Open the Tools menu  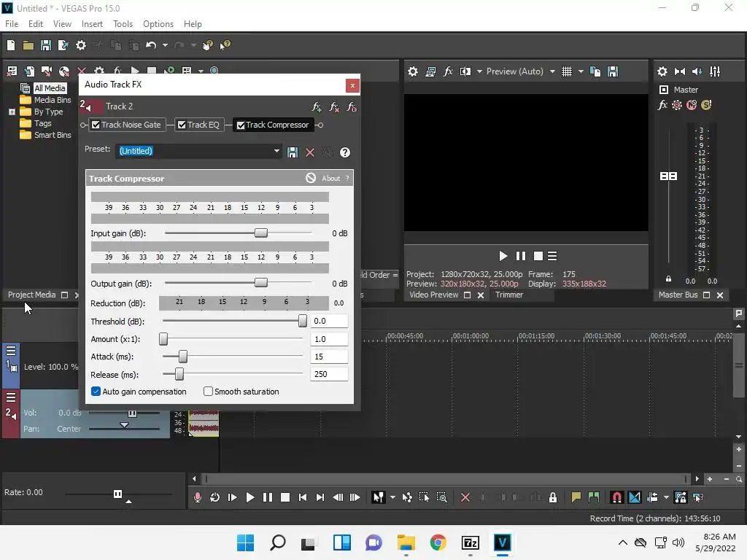click(x=123, y=24)
